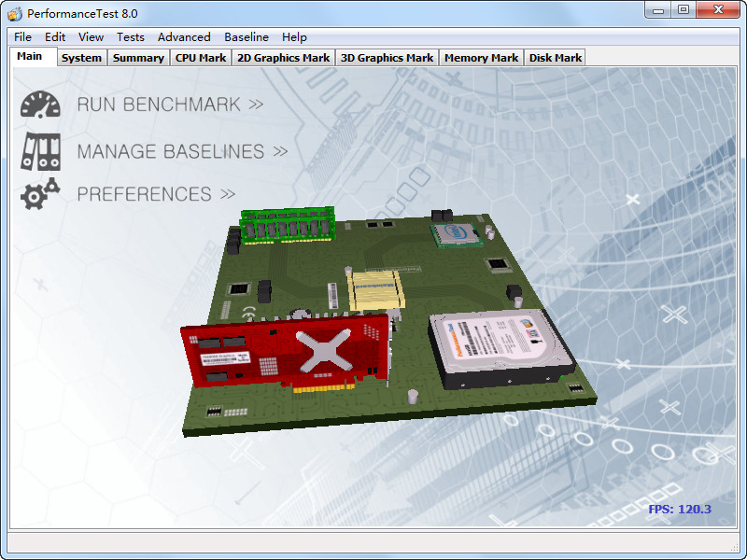747x560 pixels.
Task: Open the Help menu
Action: pyautogui.click(x=294, y=37)
